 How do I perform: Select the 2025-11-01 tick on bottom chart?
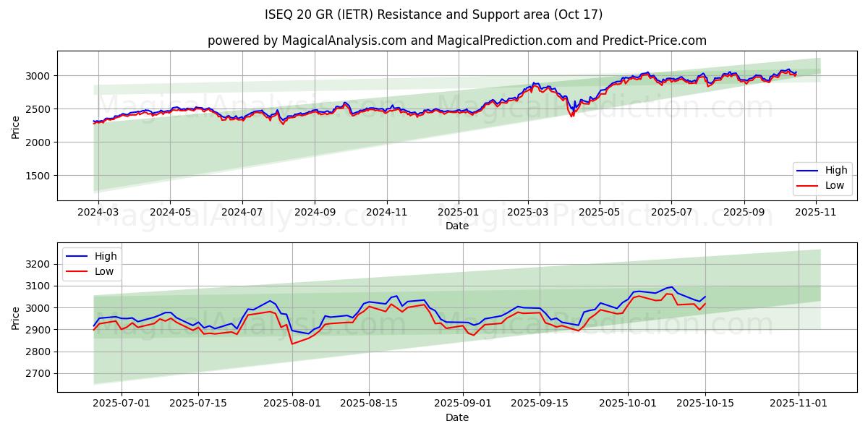click(x=799, y=404)
